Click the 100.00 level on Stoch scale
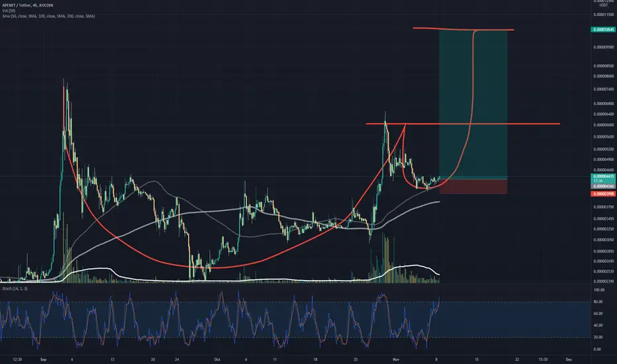Screen dimensions: 617x364 pos(599,290)
